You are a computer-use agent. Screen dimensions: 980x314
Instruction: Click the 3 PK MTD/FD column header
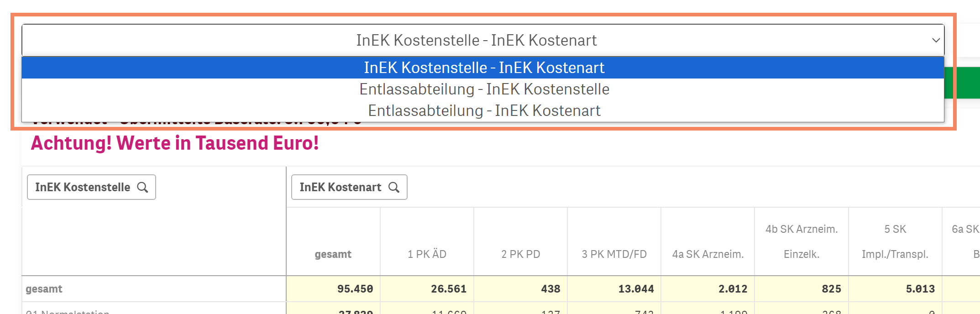click(x=614, y=254)
